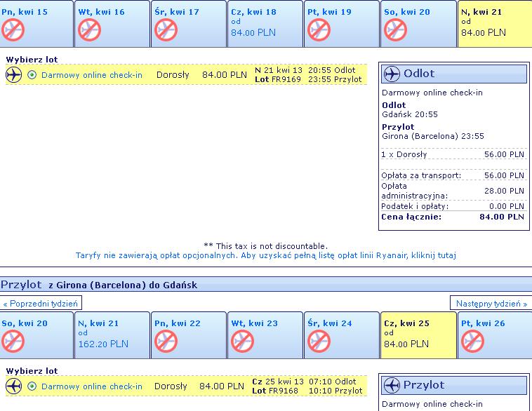532x411 pixels.
Task: Open the Pt, kwi 26 date tab
Action: coord(495,335)
